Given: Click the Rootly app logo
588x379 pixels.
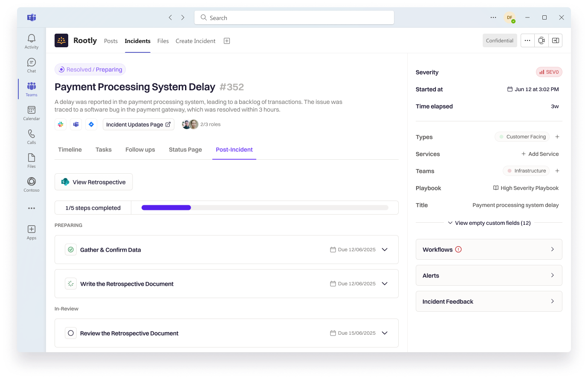Looking at the screenshot, I should pos(61,40).
